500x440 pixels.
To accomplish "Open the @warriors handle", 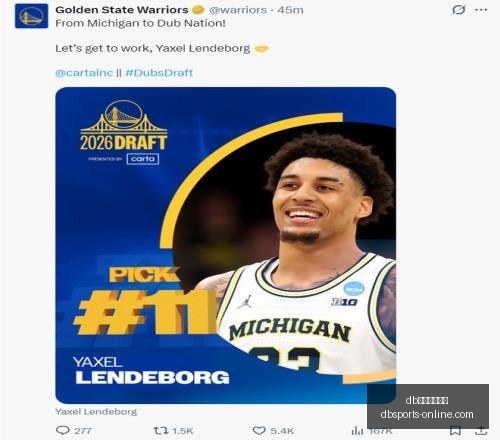I will coord(238,10).
